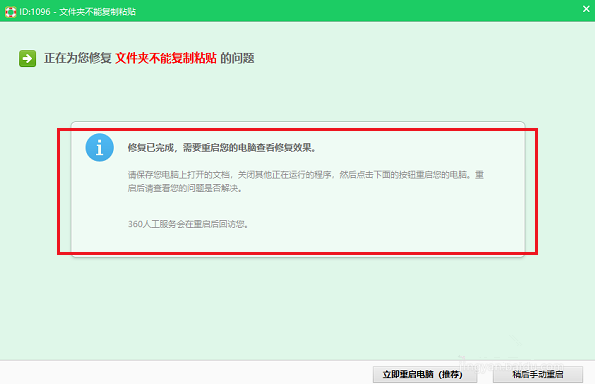Click paragraph starting 请保存您电脑上打开的文档
Viewport: 595px width, 384px height.
point(306,181)
